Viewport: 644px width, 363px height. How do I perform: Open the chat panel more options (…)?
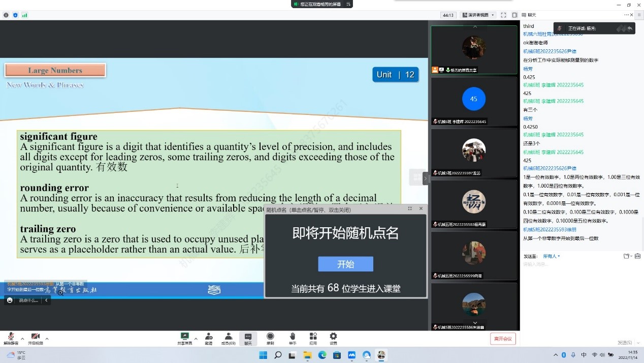(x=627, y=15)
